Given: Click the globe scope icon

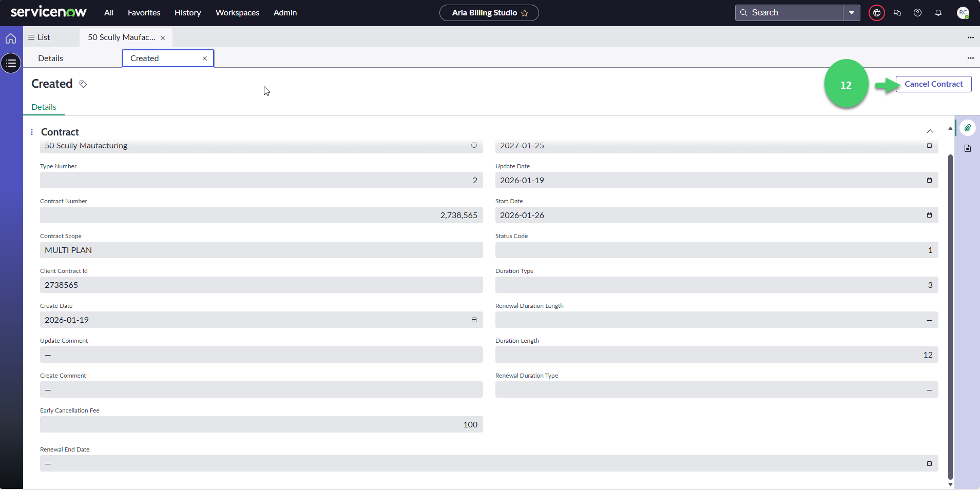Looking at the screenshot, I should click(876, 13).
